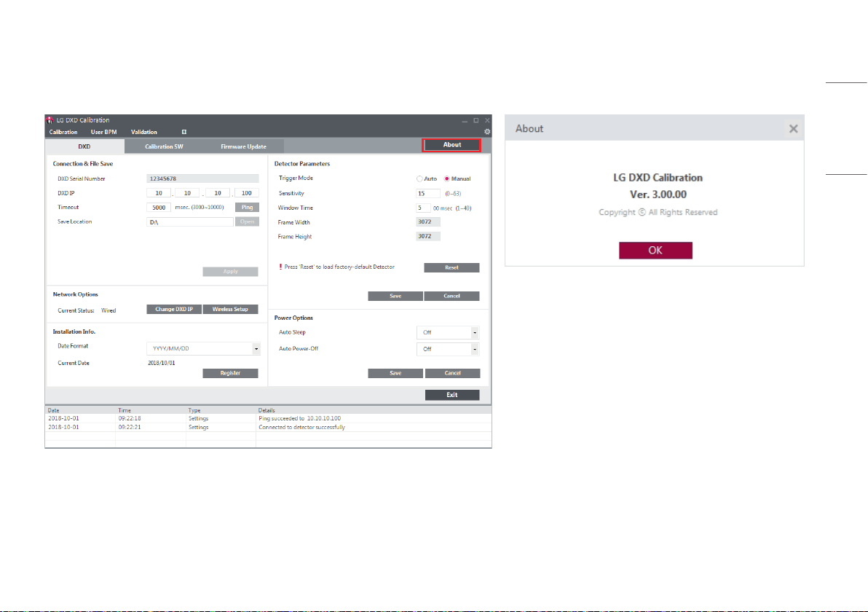Image resolution: width=868 pixels, height=612 pixels.
Task: Click the DXD Serial Number field
Action: [202, 178]
